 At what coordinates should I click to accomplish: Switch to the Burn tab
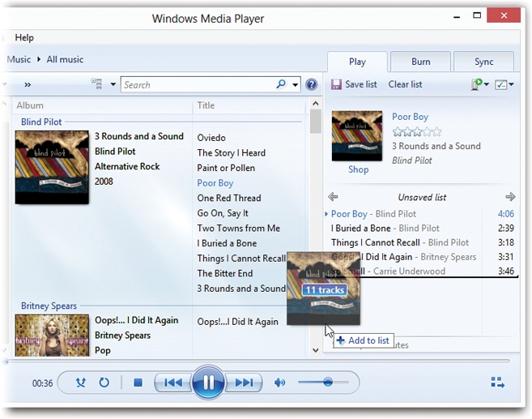tap(421, 62)
